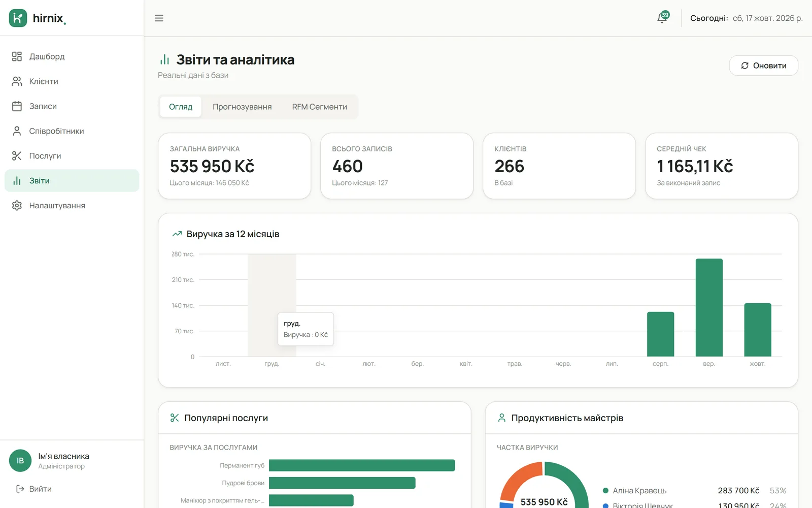Image resolution: width=812 pixels, height=508 pixels.
Task: Click person icon in Продуктивність майстрів header
Action: 502,418
